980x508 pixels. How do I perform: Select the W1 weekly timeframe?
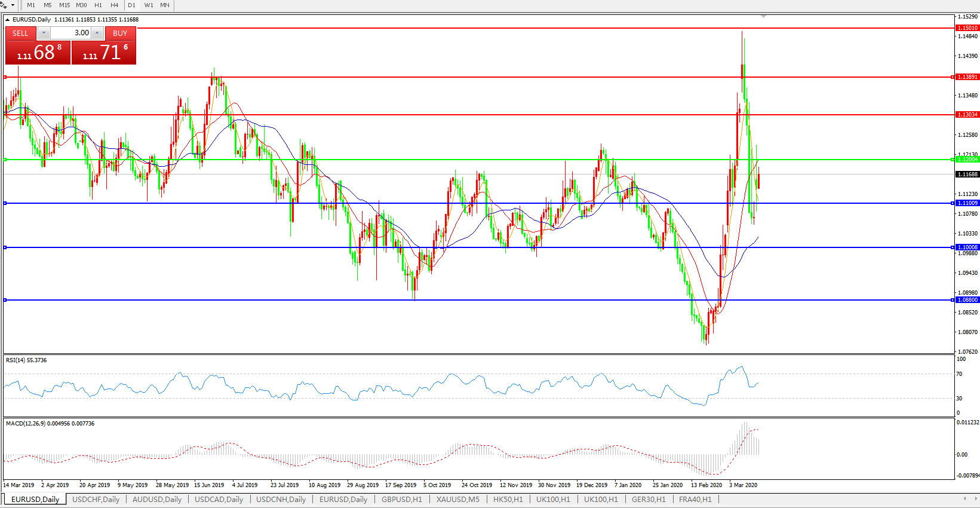coord(149,5)
